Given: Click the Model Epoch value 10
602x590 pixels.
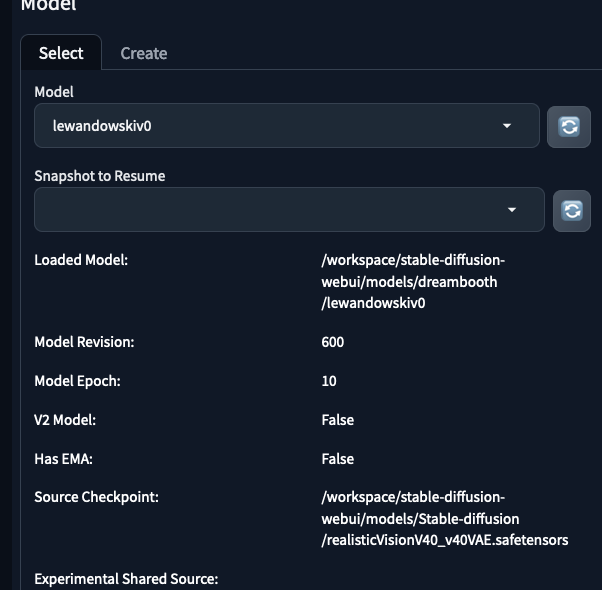Looking at the screenshot, I should coord(329,381).
